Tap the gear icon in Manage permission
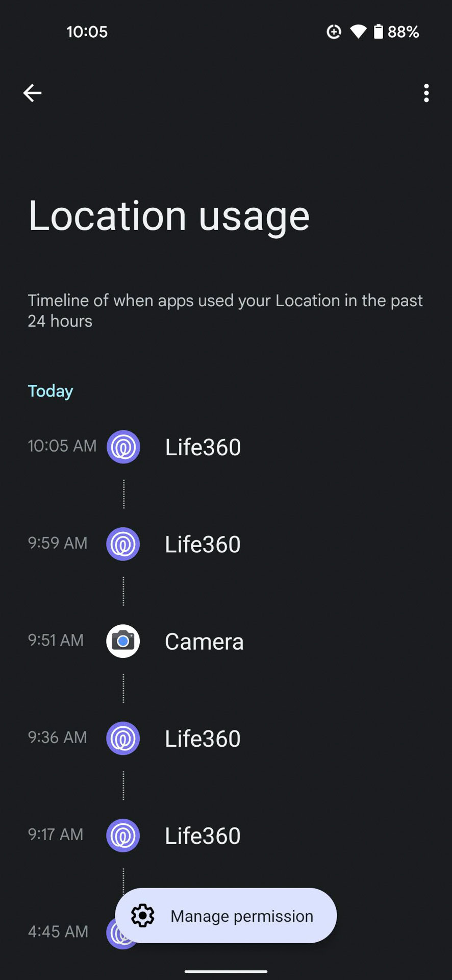 pyautogui.click(x=143, y=916)
